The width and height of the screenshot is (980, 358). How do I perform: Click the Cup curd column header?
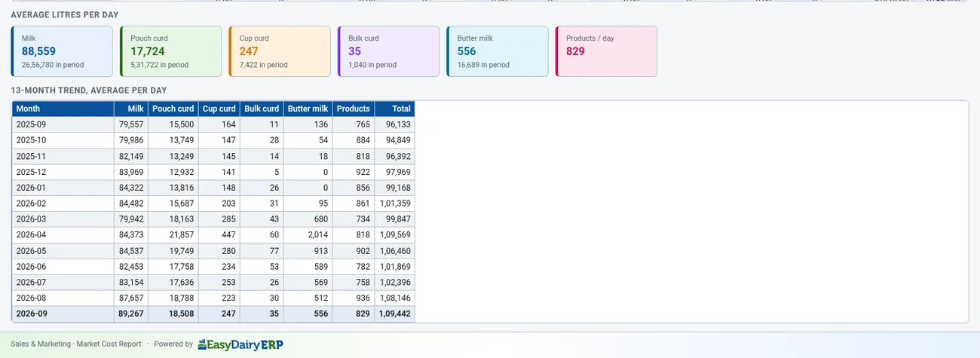coord(219,109)
